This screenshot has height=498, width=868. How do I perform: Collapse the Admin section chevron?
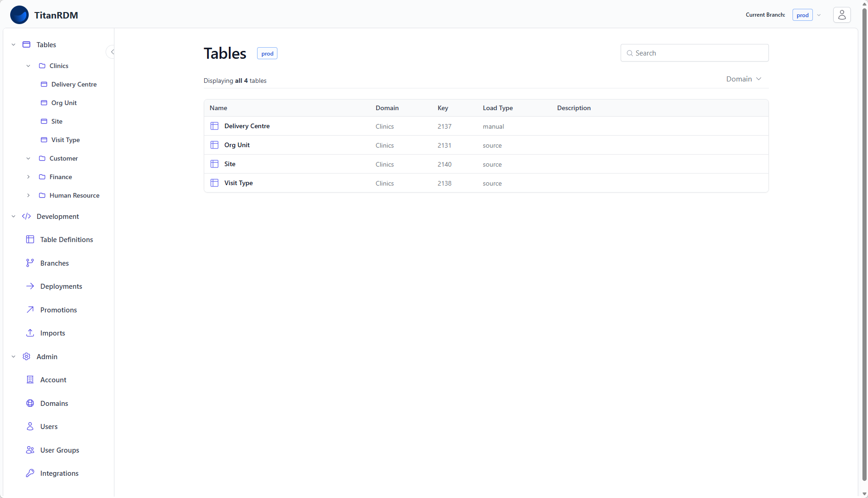coord(13,356)
